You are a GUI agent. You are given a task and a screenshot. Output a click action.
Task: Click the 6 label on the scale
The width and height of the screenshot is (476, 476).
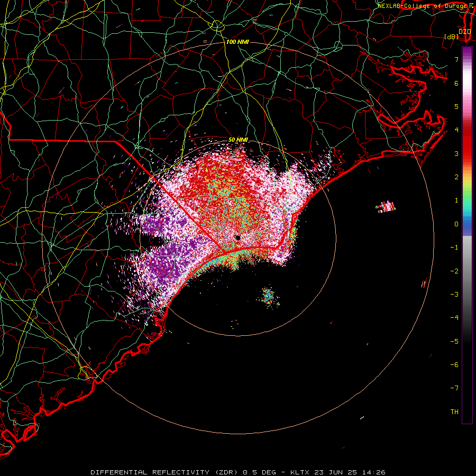[x=456, y=83]
